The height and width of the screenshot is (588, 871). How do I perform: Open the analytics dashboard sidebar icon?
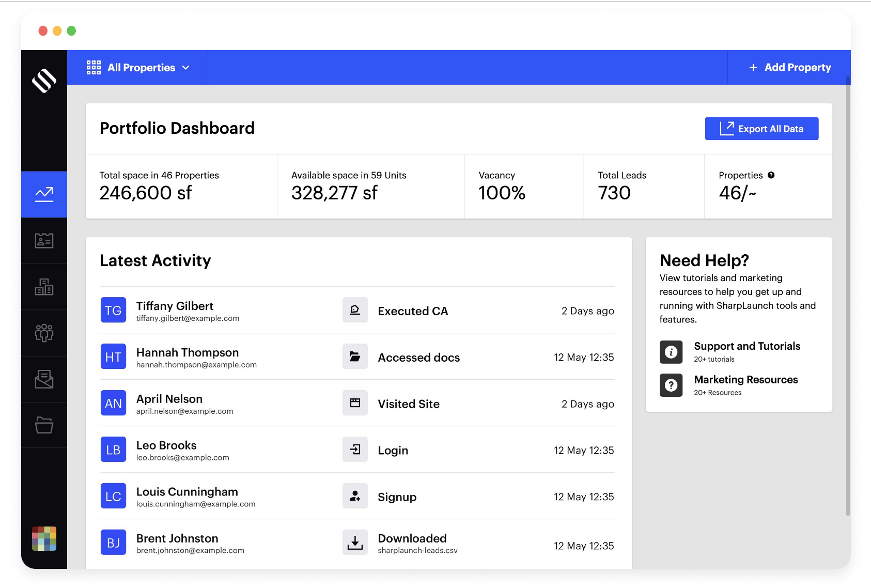44,194
